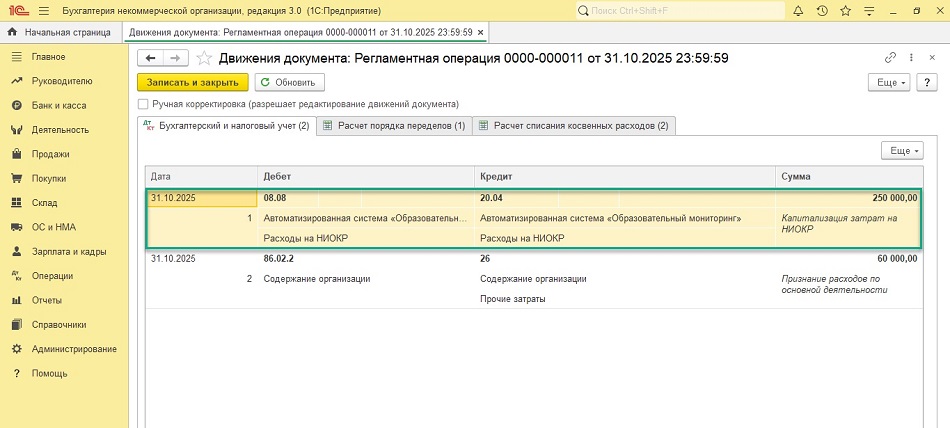Screen dimensions: 950x428
Task: Open the service menu with lines icon
Action: 870,10
